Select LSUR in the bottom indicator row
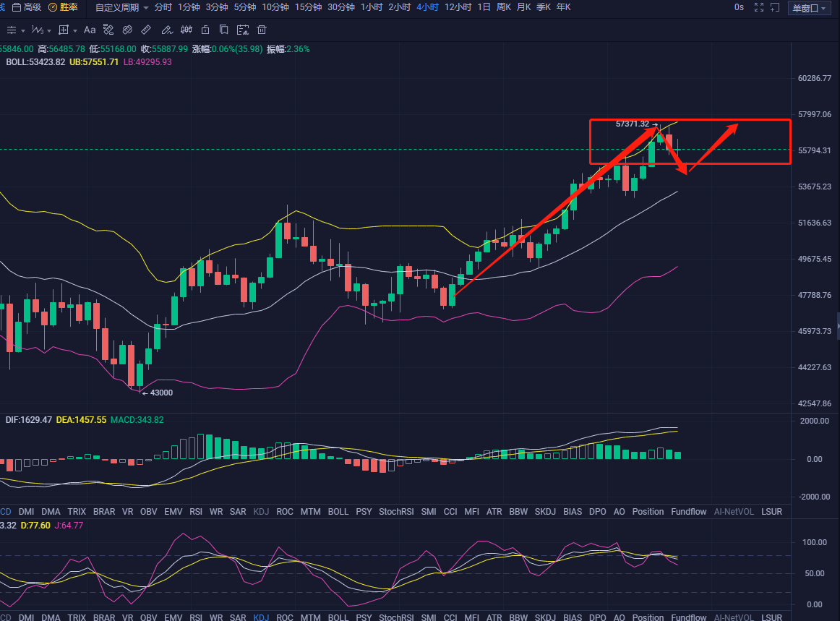This screenshot has width=840, height=621. pyautogui.click(x=771, y=617)
